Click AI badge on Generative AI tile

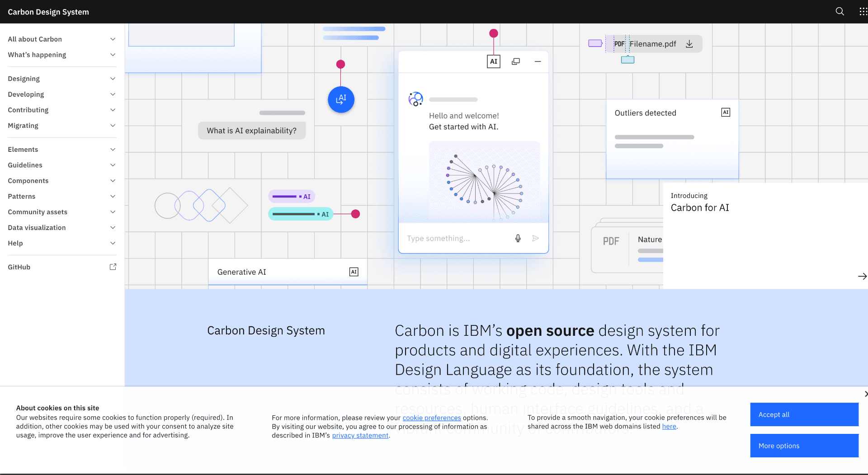coord(354,272)
